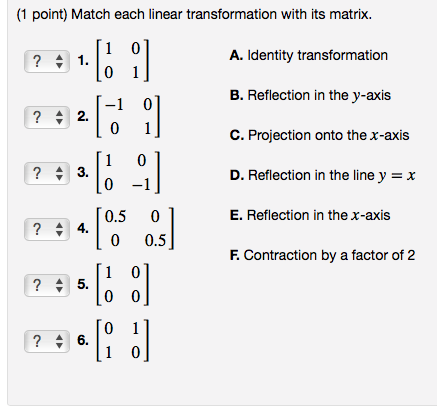
Task: Click option B Reflection in the y-axis
Action: coord(310,95)
